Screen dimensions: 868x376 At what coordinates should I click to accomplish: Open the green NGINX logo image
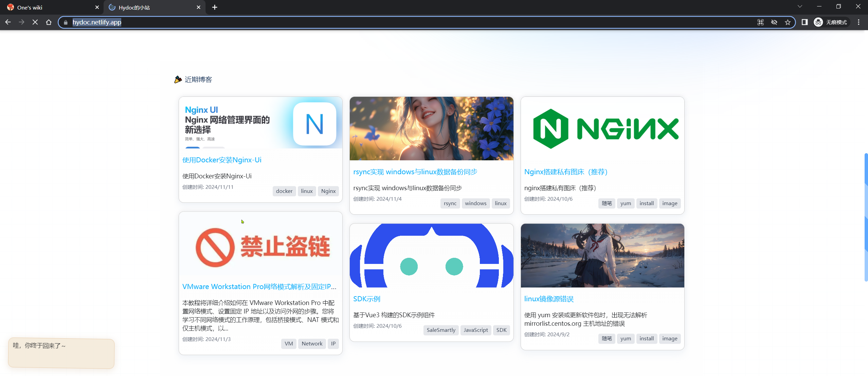602,129
